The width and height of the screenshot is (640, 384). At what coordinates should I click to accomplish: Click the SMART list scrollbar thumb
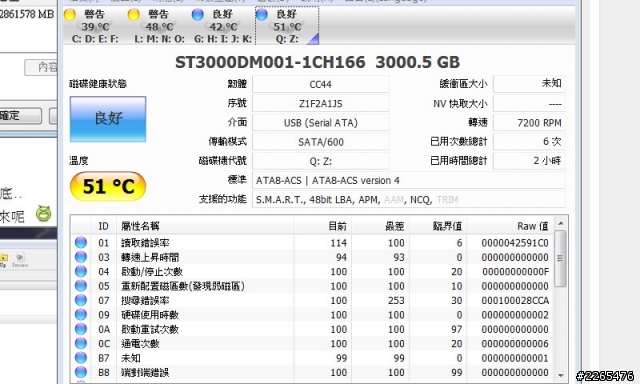point(560,258)
